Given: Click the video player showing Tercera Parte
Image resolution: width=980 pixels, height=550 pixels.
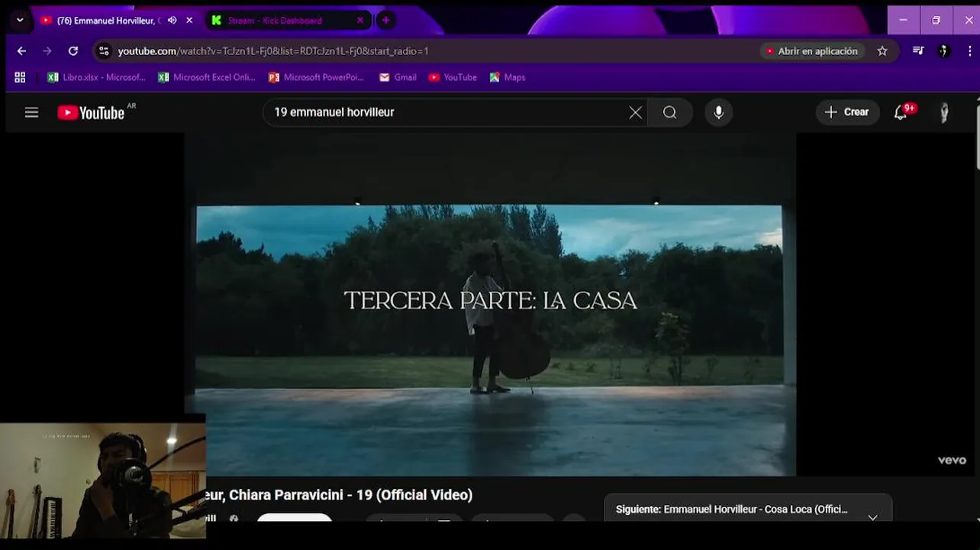Looking at the screenshot, I should [489, 304].
